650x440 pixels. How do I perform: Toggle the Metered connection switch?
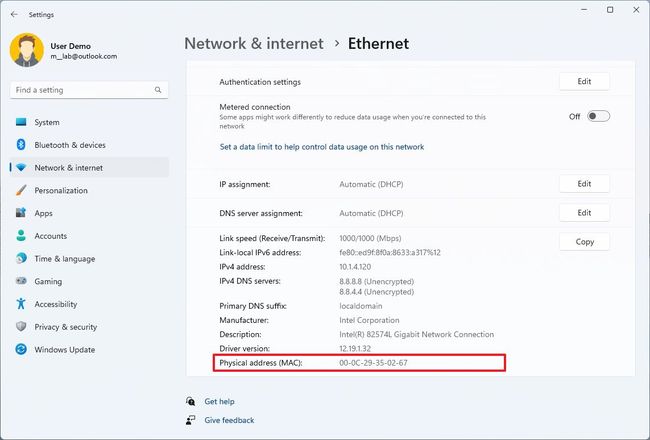[x=598, y=116]
